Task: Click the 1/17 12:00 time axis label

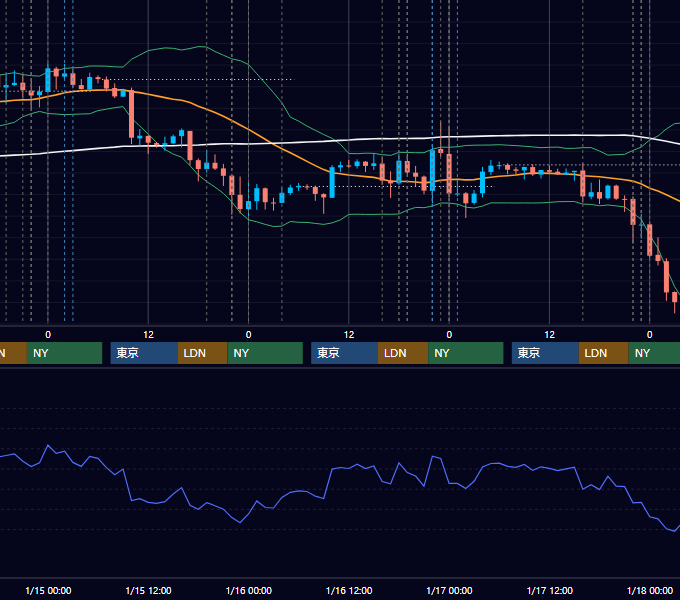Action: pos(549,590)
